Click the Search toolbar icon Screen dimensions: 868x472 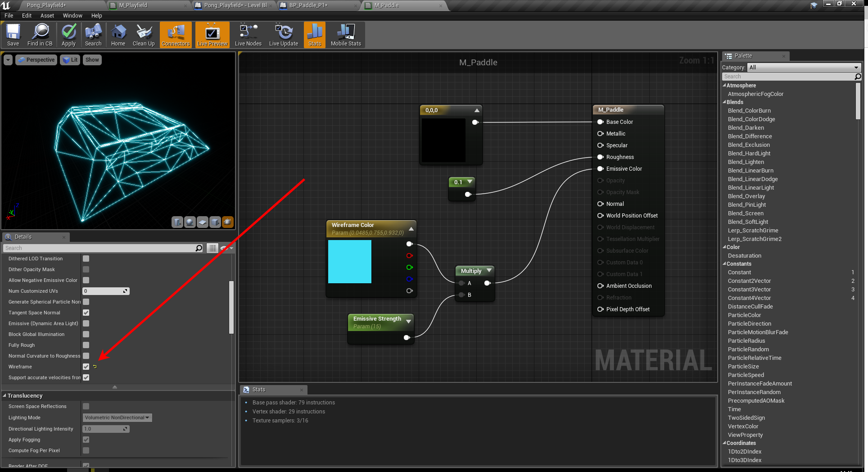pos(93,35)
